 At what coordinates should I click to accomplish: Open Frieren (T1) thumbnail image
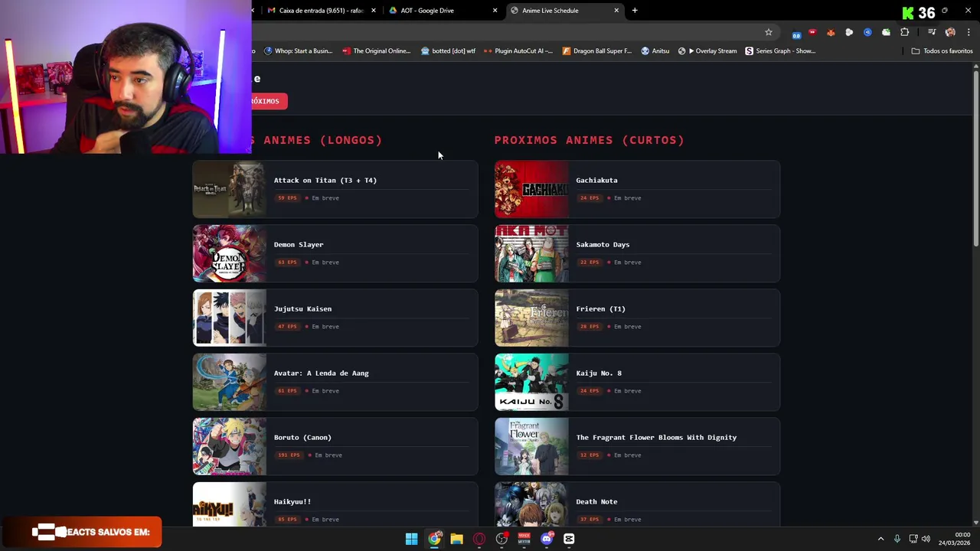coord(531,318)
